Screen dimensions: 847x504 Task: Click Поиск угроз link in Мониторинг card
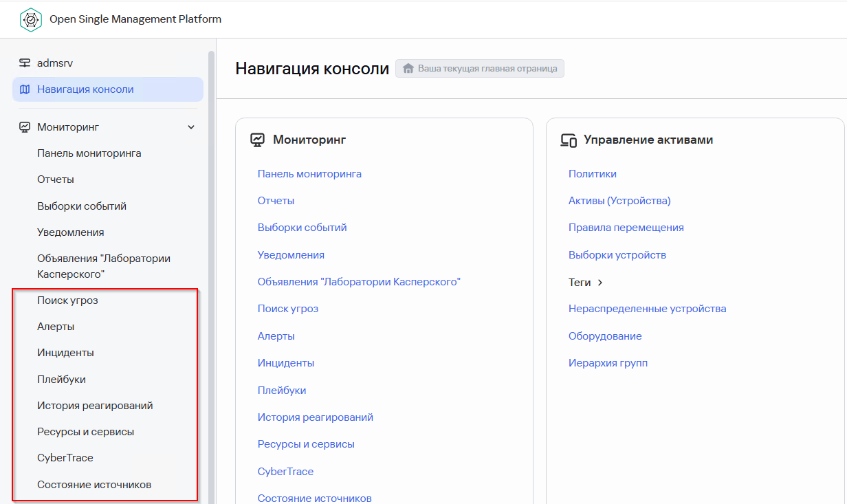coord(288,309)
